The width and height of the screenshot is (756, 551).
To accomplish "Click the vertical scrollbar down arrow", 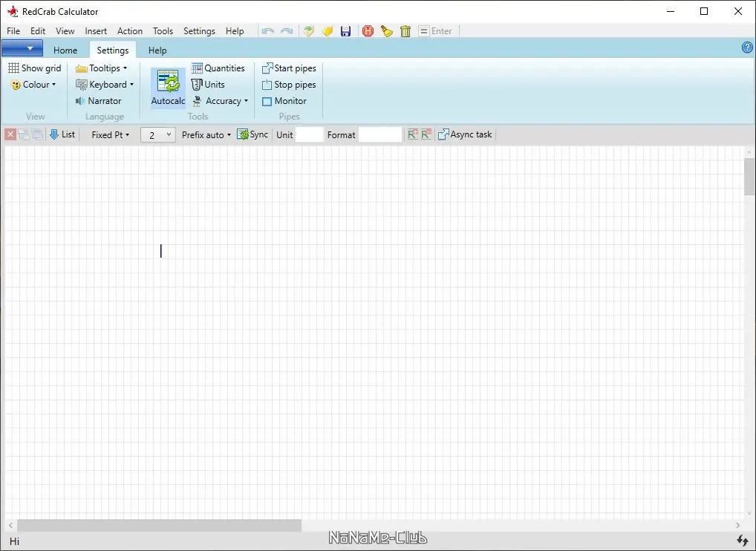I will point(749,514).
